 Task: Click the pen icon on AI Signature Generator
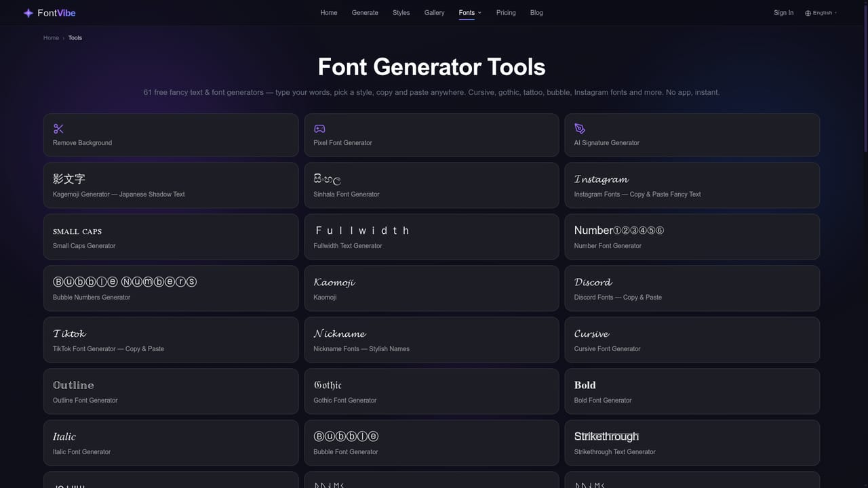[580, 129]
